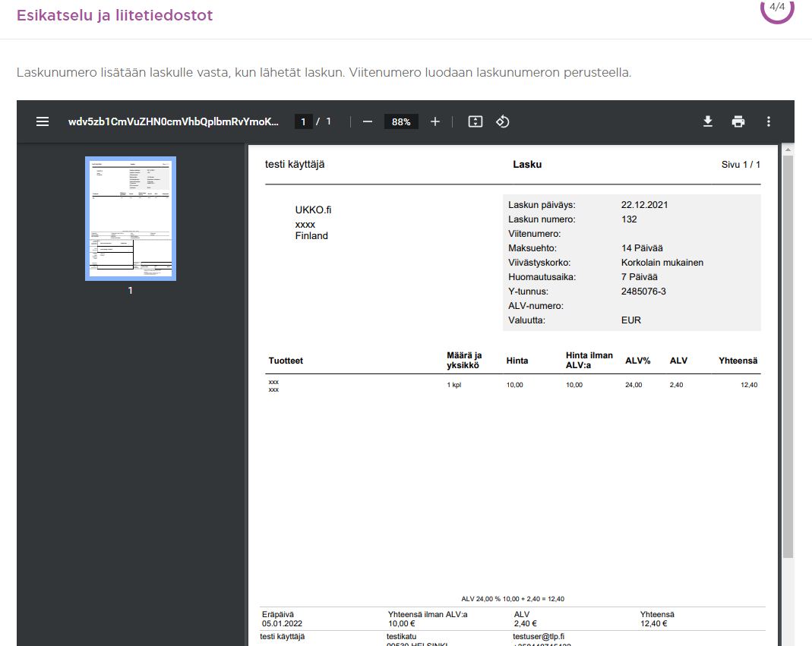Select the page 1 thumbnail

131,219
